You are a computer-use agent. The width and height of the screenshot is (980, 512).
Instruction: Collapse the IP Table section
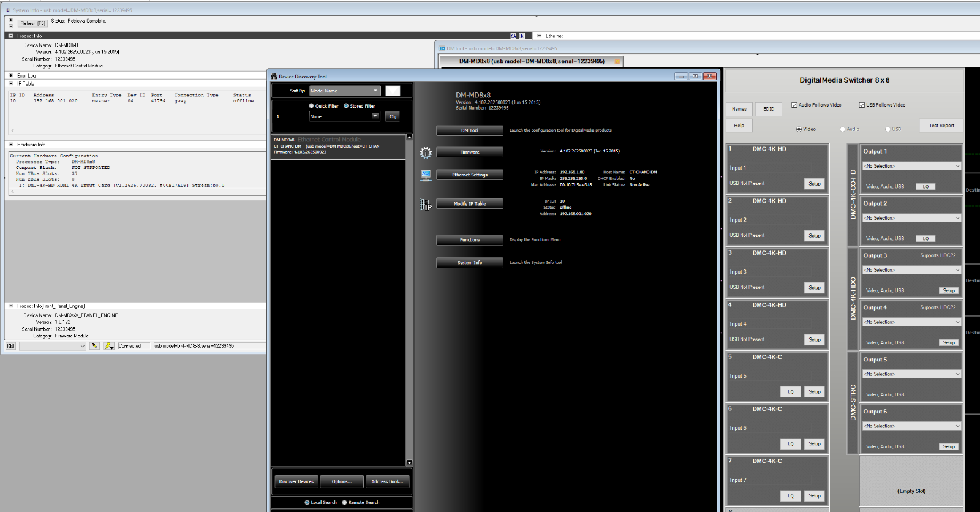pyautogui.click(x=10, y=83)
